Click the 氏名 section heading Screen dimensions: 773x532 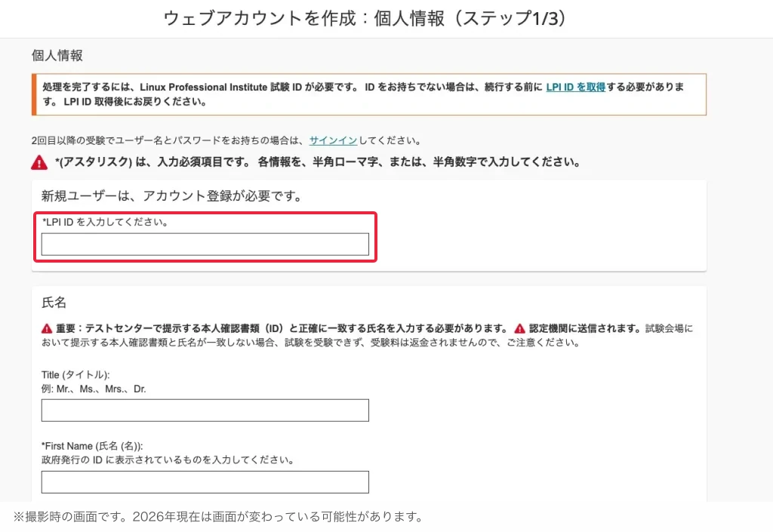pyautogui.click(x=54, y=303)
